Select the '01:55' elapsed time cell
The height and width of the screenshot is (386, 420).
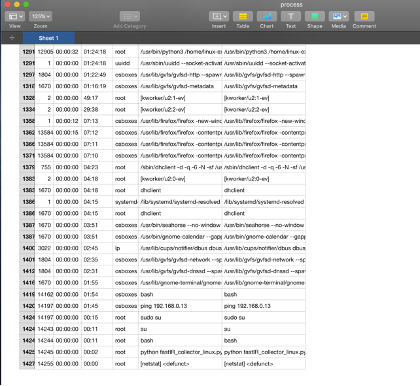pyautogui.click(x=97, y=283)
